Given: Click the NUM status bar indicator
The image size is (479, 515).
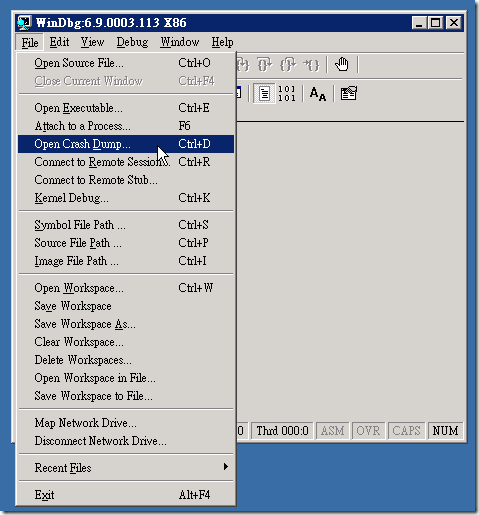Looking at the screenshot, I should click(x=445, y=431).
